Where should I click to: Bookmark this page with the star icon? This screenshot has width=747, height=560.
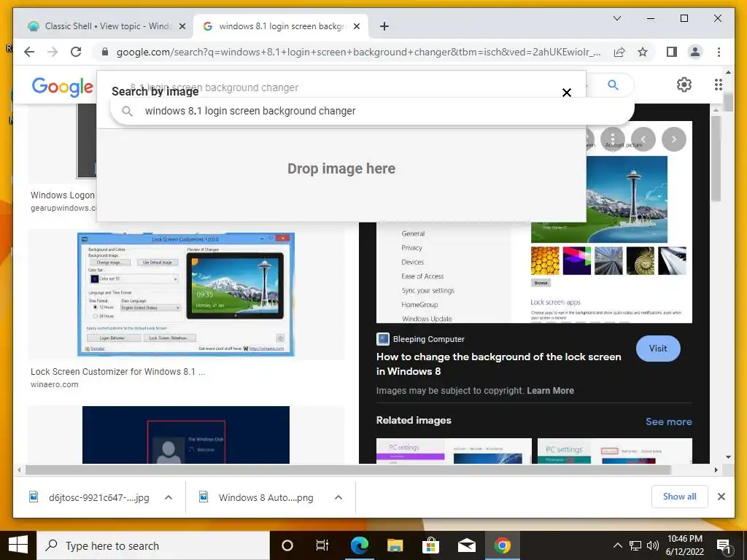[643, 52]
